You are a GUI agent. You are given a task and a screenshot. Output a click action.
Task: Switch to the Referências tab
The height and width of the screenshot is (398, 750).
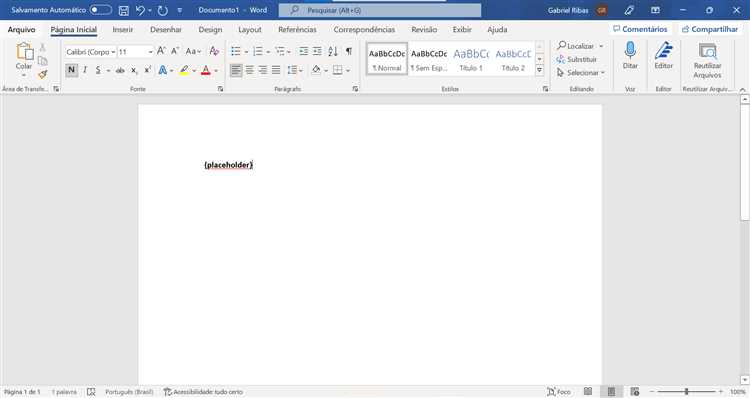297,30
